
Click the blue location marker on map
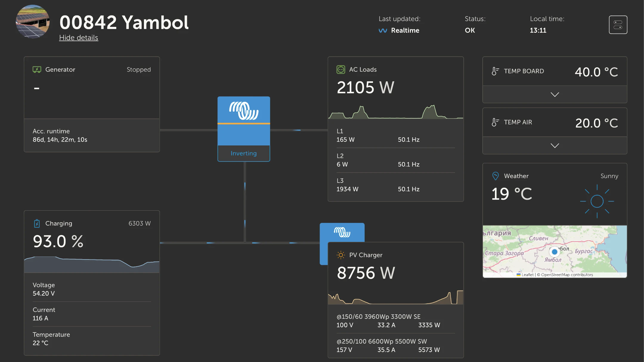[x=554, y=252]
